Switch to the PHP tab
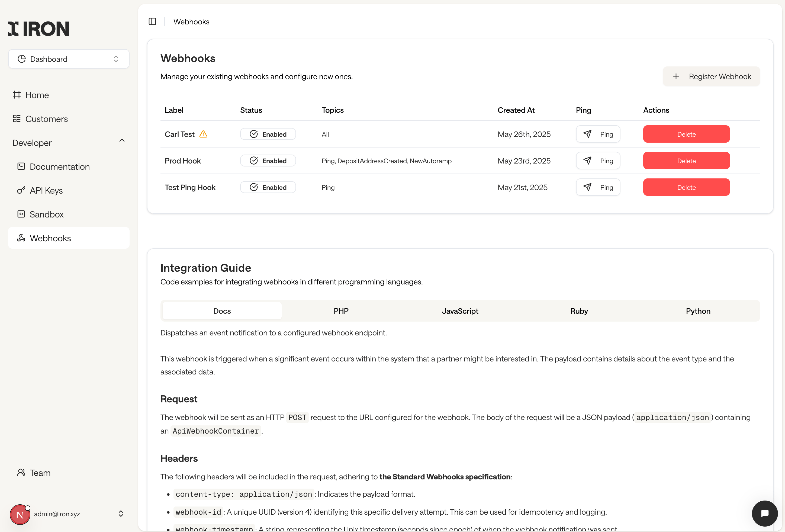Image resolution: width=785 pixels, height=532 pixels. 341,311
